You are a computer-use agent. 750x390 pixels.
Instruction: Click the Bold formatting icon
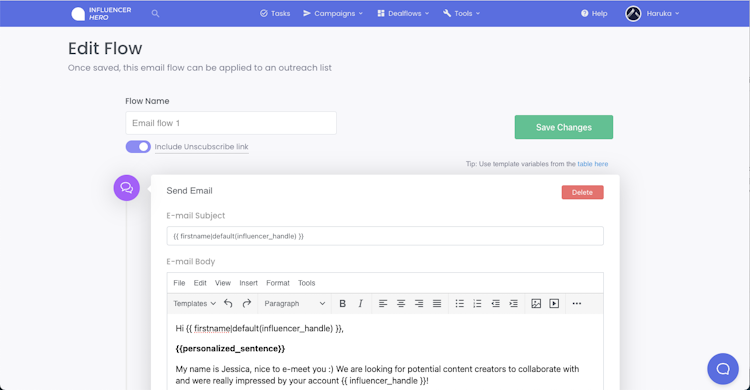click(342, 303)
